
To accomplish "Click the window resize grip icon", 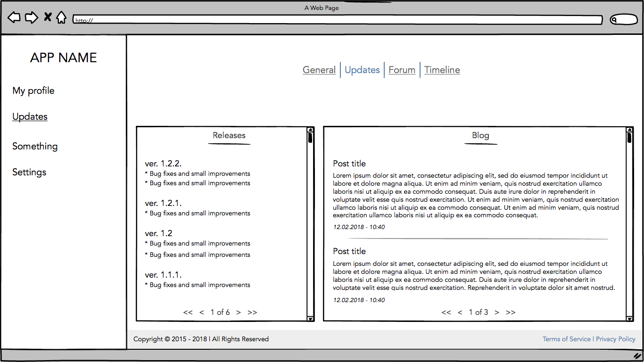I will pos(638,356).
